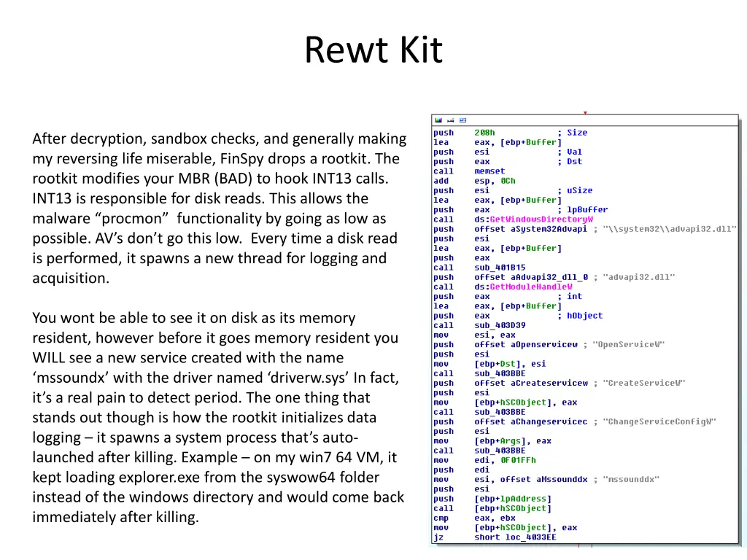The width and height of the screenshot is (747, 560).
Task: Click '[ebp+Dst], esi' operand
Action: (x=510, y=364)
